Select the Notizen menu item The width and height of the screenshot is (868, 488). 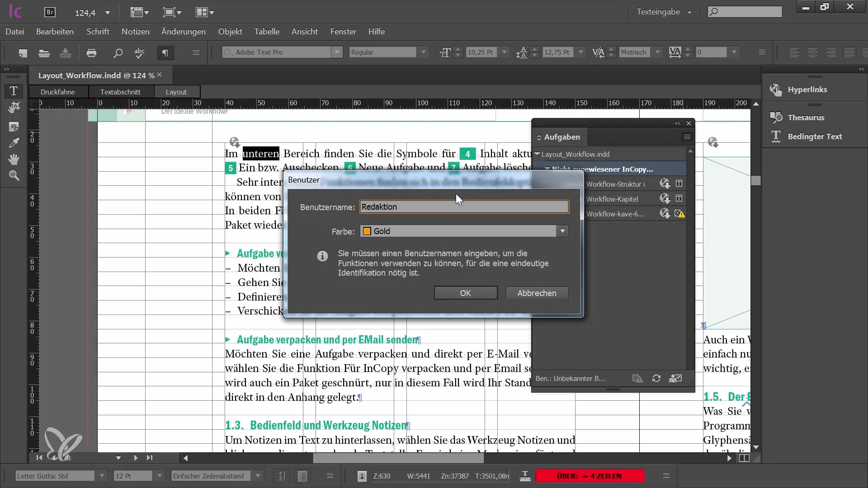[x=135, y=32]
